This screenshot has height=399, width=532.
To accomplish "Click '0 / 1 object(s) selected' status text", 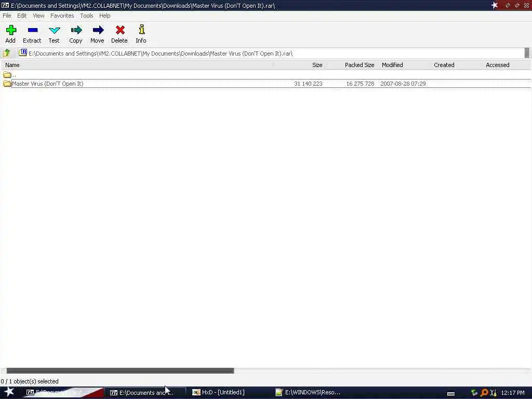I will [30, 381].
